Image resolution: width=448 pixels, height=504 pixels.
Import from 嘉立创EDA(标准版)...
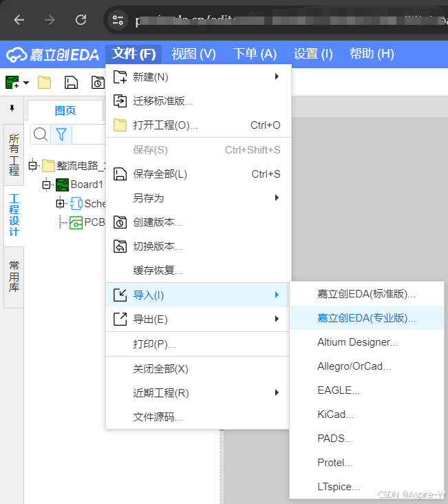367,294
